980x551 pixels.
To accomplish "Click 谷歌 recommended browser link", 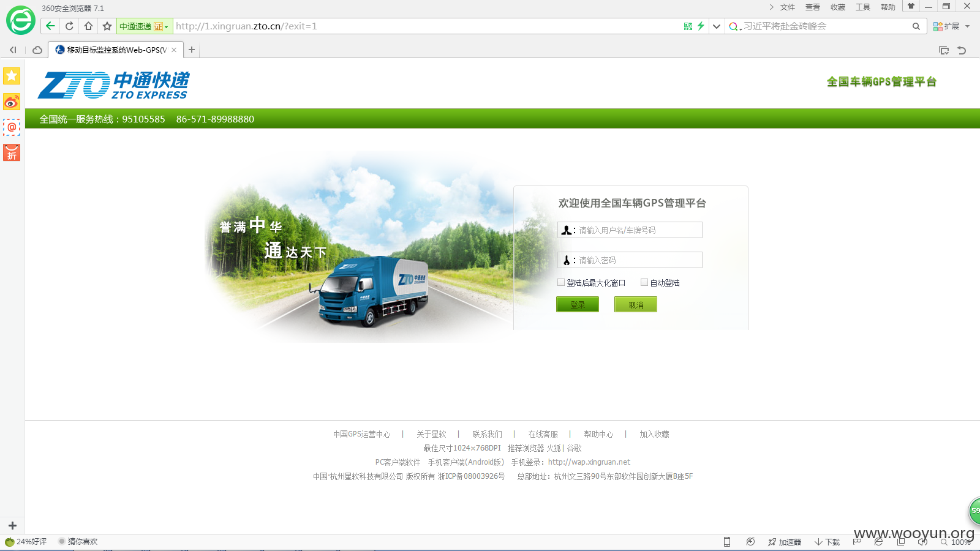I will pyautogui.click(x=575, y=448).
